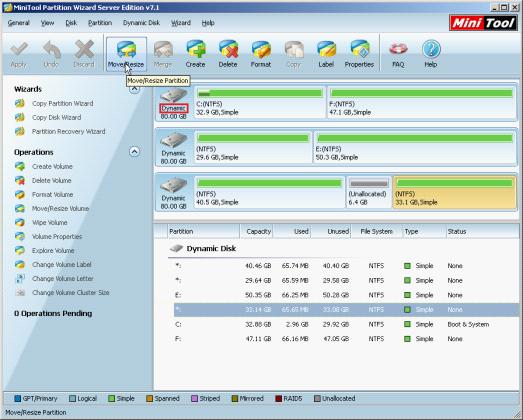Sort by Used column header
This screenshot has width=523, height=420.
292,231
